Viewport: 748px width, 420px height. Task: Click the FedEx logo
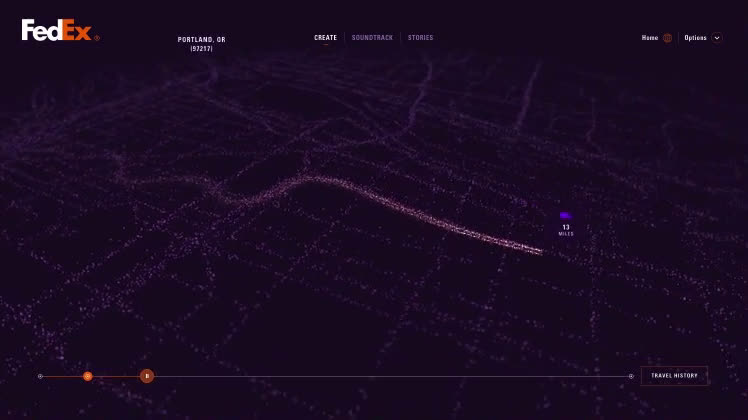pos(58,31)
